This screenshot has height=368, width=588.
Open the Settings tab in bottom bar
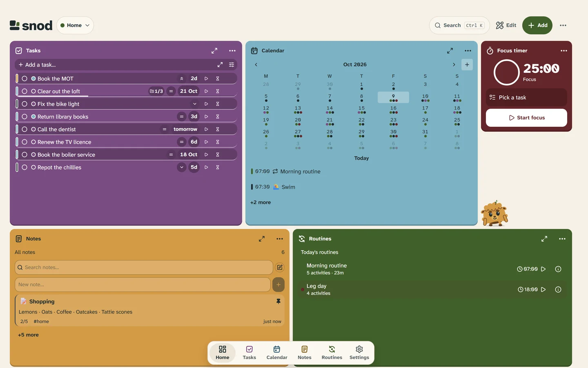[x=359, y=352]
